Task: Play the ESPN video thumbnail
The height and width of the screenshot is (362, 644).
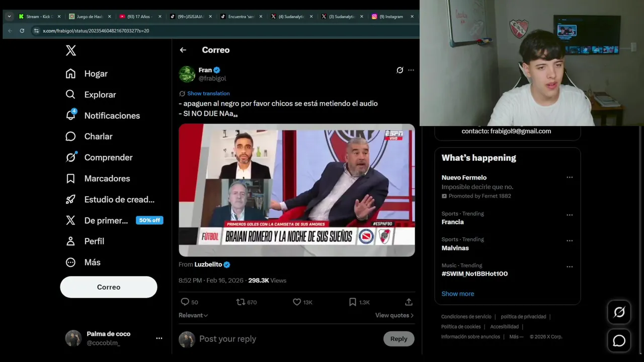Action: (297, 190)
